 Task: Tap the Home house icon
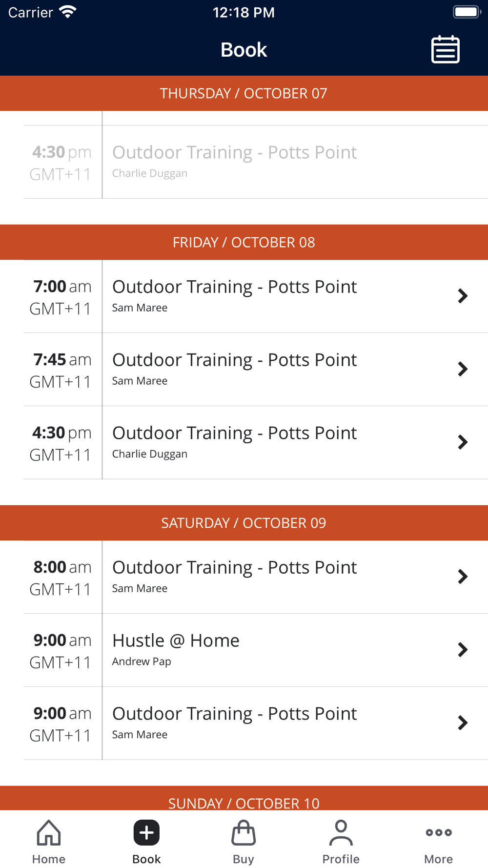click(x=49, y=832)
